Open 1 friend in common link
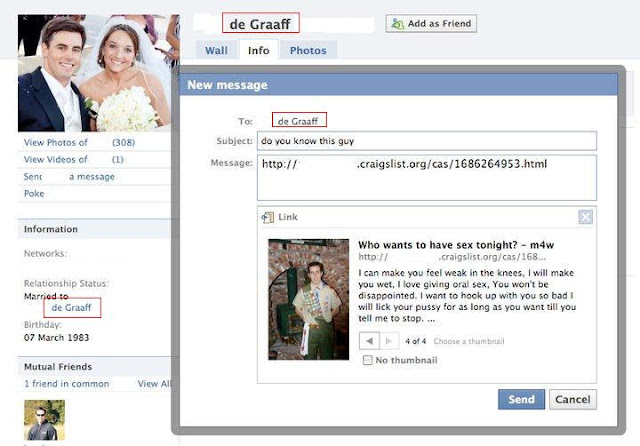The image size is (640, 446). 67,384
